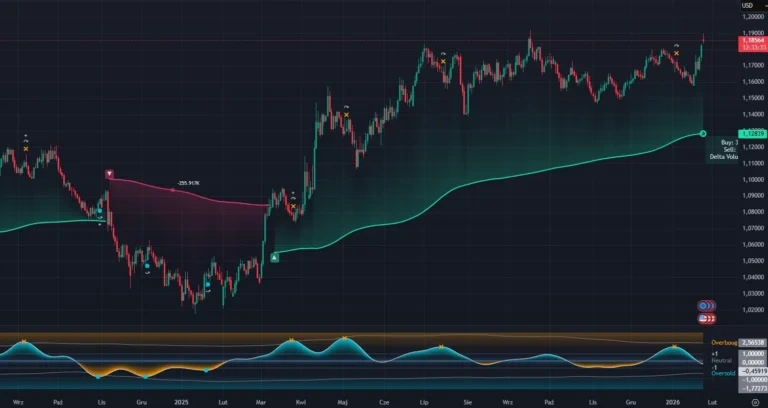Click the Mar label on time axis
This screenshot has width=768, height=408.
261,403
